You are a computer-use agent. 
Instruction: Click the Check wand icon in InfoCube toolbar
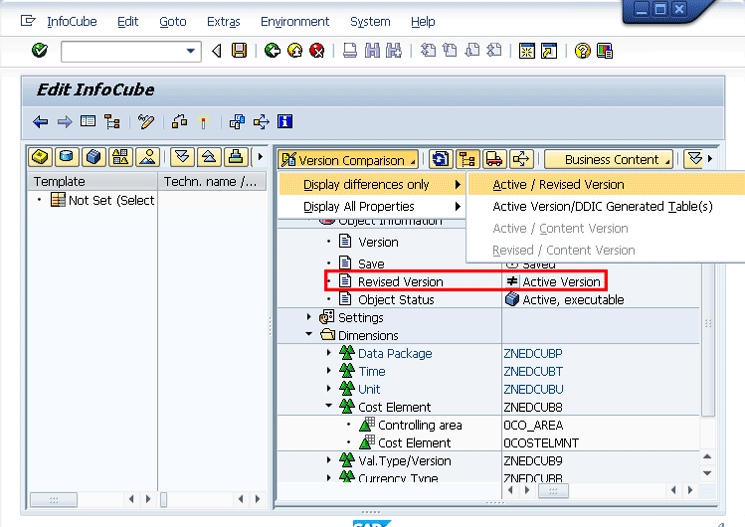click(x=147, y=122)
